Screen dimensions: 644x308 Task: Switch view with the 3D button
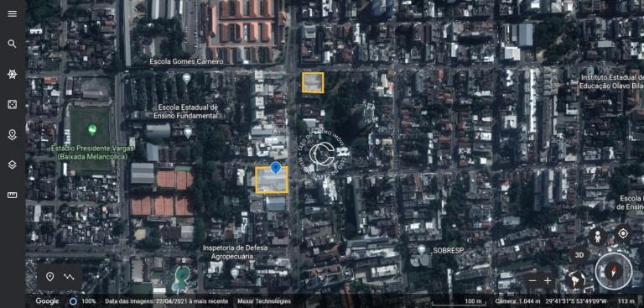tap(579, 255)
